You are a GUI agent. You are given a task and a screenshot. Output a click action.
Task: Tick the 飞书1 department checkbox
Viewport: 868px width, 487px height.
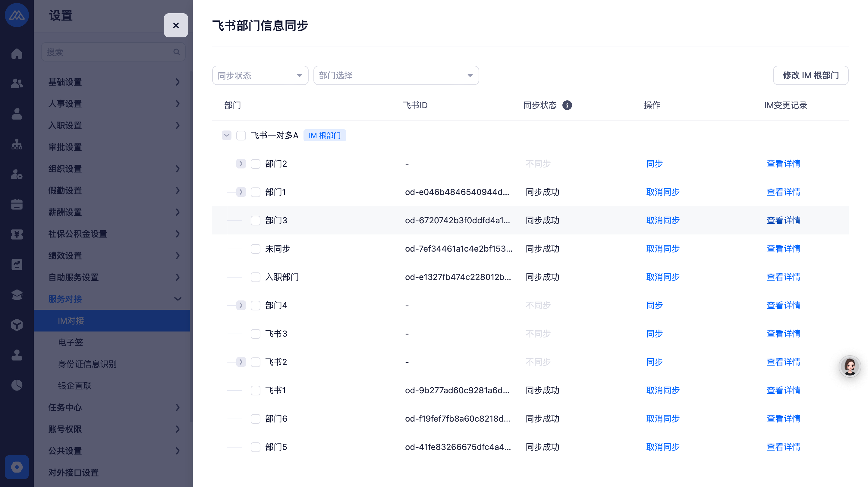(x=255, y=390)
